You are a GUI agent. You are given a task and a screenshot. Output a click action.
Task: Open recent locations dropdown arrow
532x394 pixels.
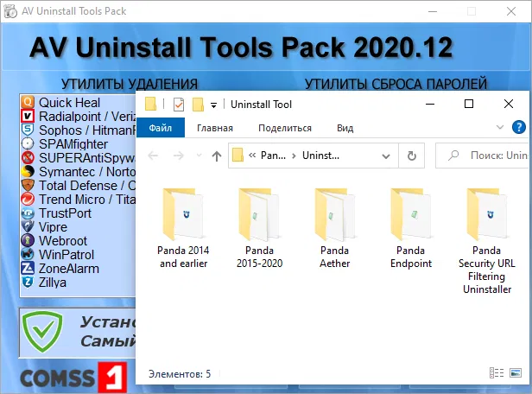point(199,156)
